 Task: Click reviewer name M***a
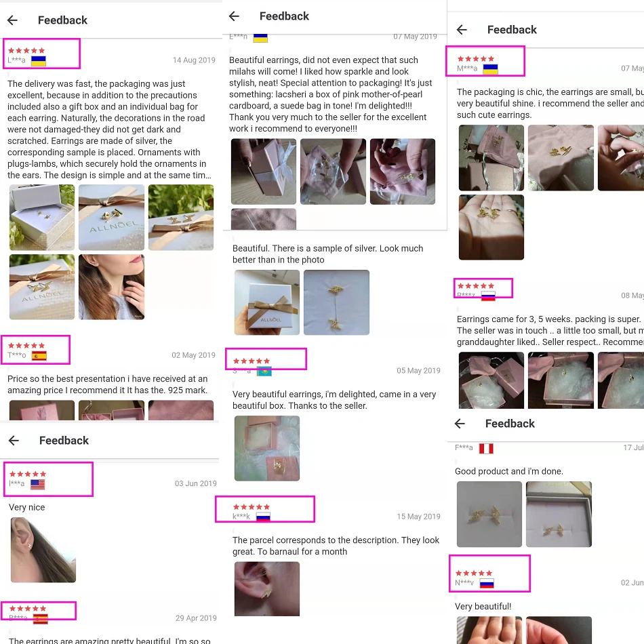click(467, 68)
